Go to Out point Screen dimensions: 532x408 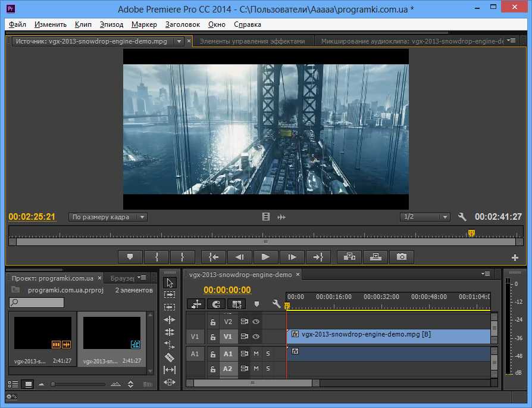click(318, 257)
